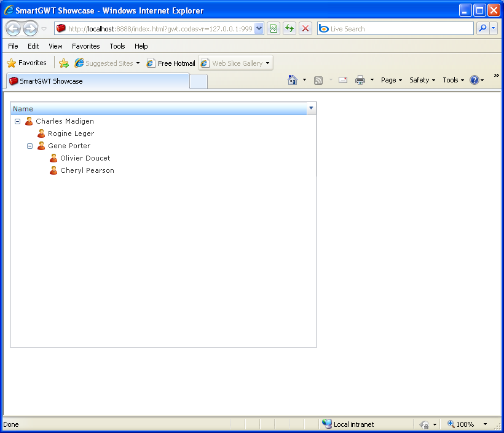Image resolution: width=504 pixels, height=433 pixels.
Task: Expand the command bar overflow chevron
Action: (x=496, y=75)
